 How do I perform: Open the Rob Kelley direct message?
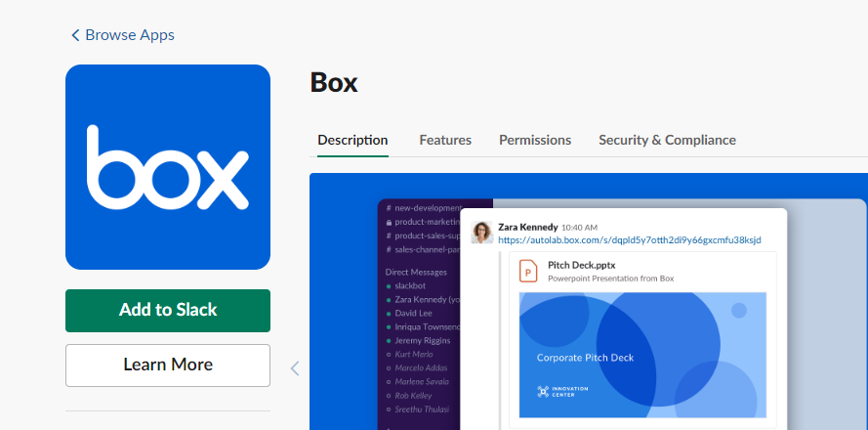pyautogui.click(x=409, y=396)
